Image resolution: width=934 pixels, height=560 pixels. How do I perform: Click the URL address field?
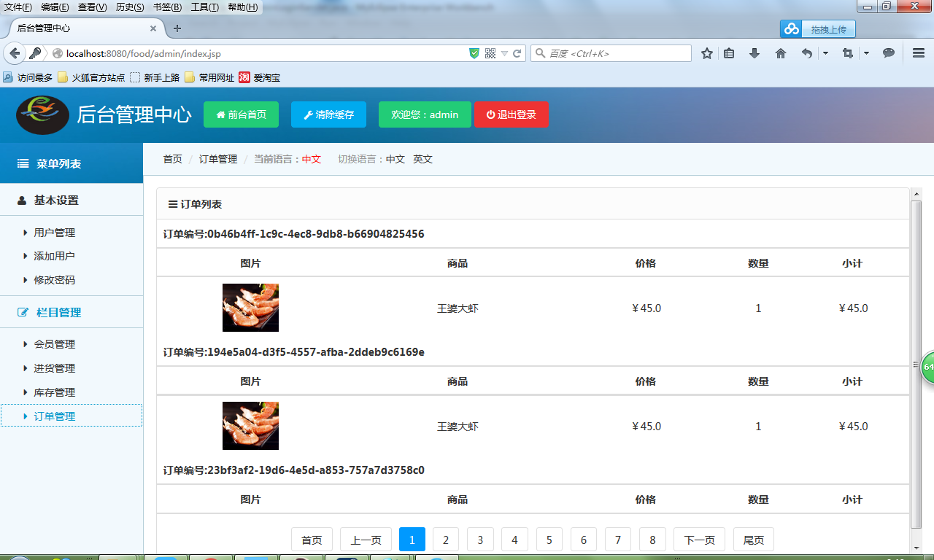tap(263, 53)
